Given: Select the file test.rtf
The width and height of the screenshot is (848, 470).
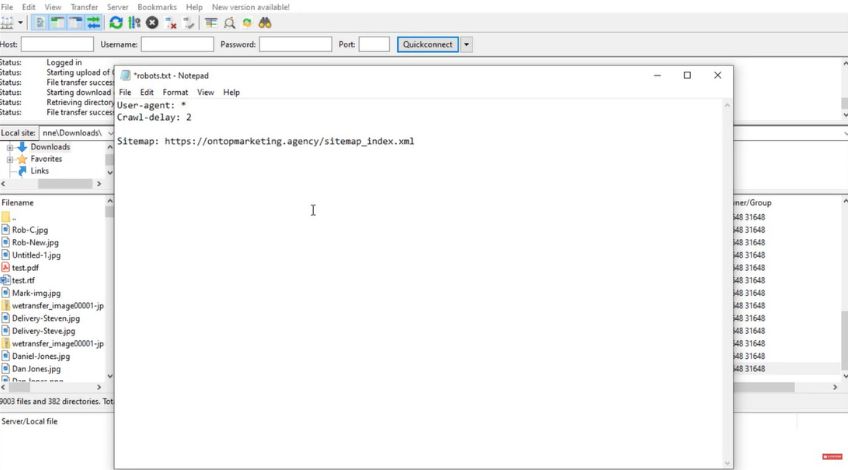Looking at the screenshot, I should pos(23,281).
